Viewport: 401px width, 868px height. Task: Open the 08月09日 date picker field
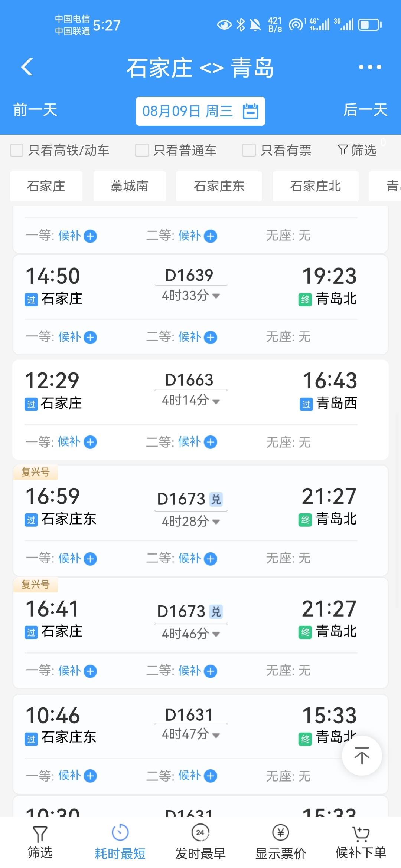(x=200, y=111)
